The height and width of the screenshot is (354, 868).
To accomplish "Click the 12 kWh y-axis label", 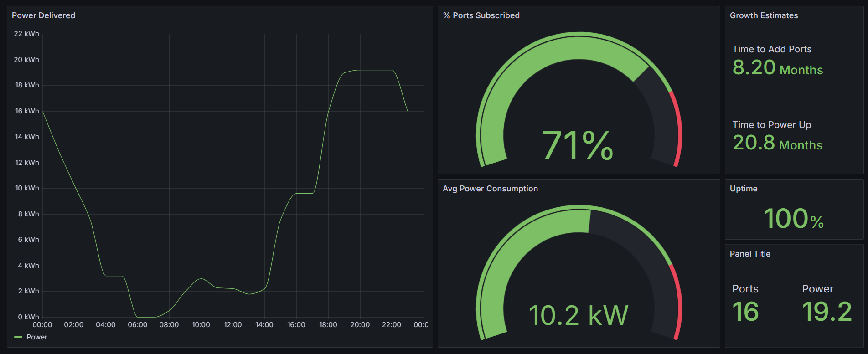I will tap(27, 163).
